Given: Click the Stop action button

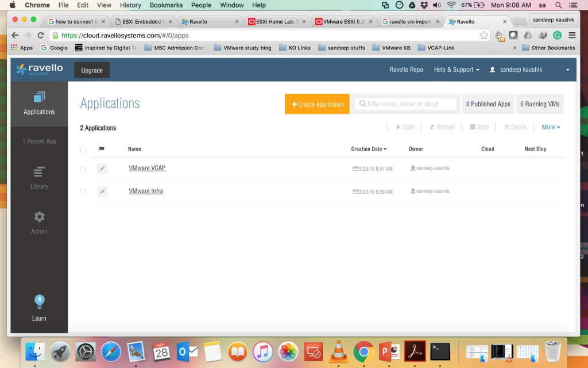Looking at the screenshot, I should coord(479,127).
